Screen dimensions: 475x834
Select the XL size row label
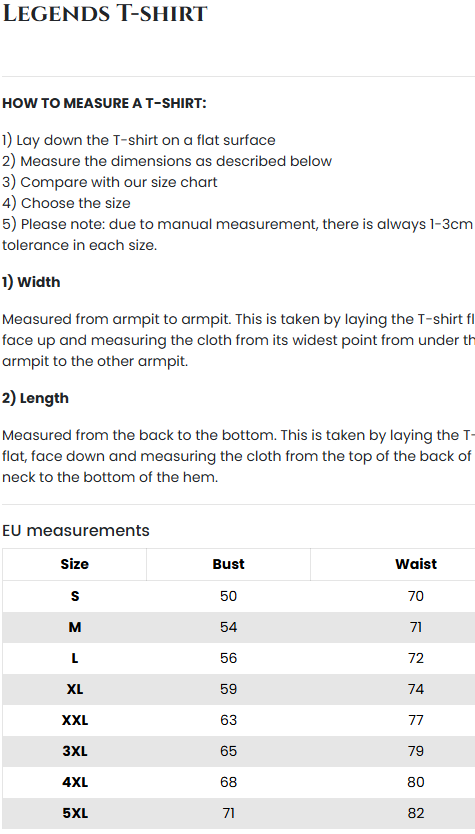75,689
